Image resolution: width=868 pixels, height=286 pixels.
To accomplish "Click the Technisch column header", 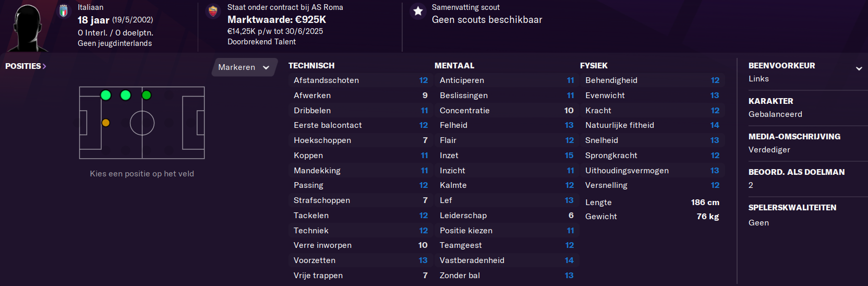I will [311, 66].
